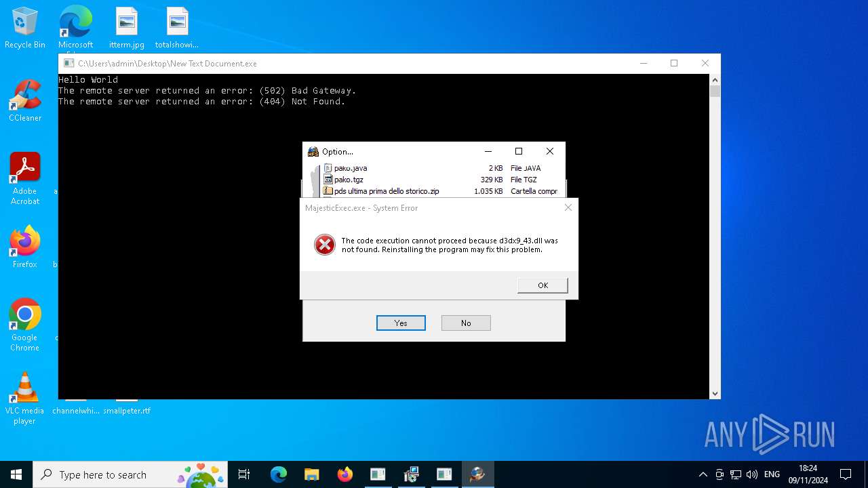The image size is (868, 488).
Task: Launch CCleaner from the desktop
Action: [25, 101]
